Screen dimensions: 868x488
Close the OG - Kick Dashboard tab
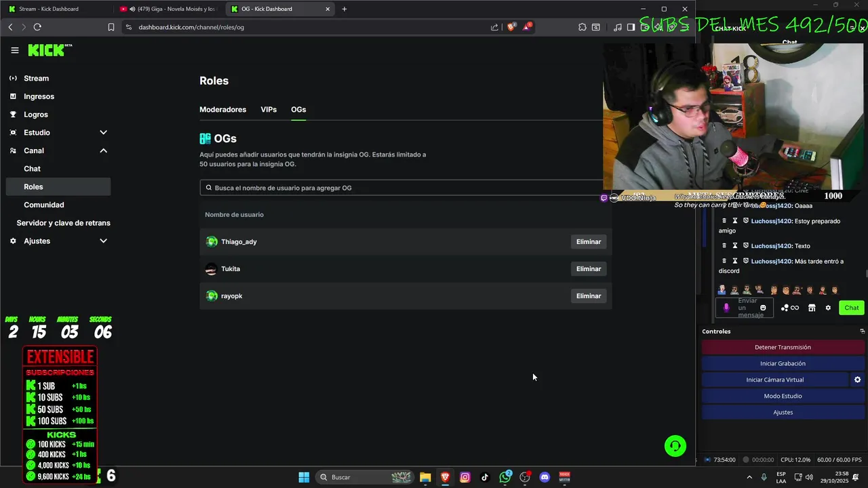(x=328, y=9)
